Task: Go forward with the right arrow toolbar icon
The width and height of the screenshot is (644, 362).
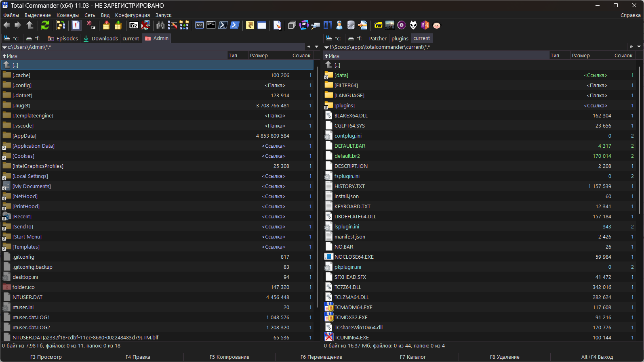Action: tap(18, 25)
